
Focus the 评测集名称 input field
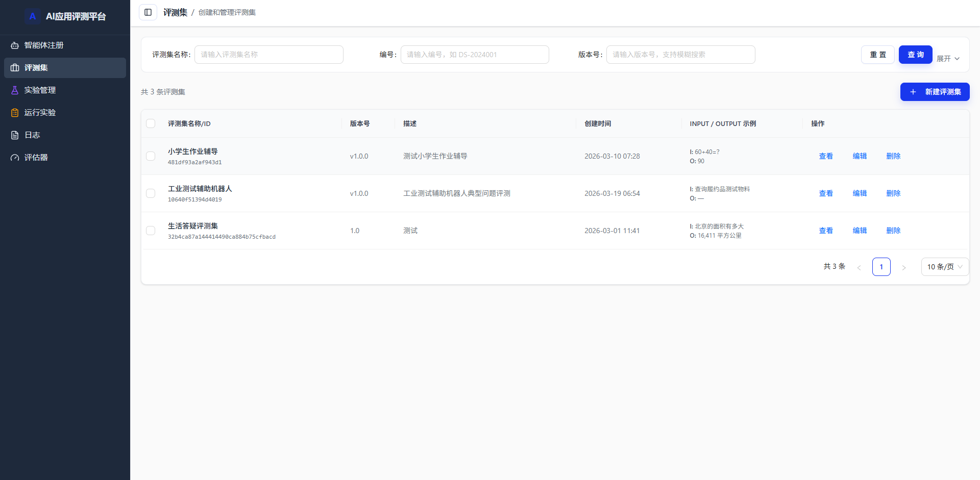coord(269,55)
